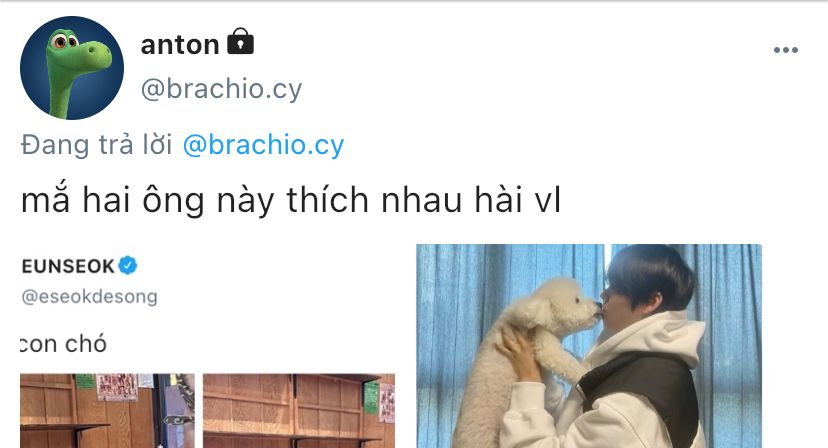Follow the blue @brachio.cy reply mention

click(x=263, y=145)
